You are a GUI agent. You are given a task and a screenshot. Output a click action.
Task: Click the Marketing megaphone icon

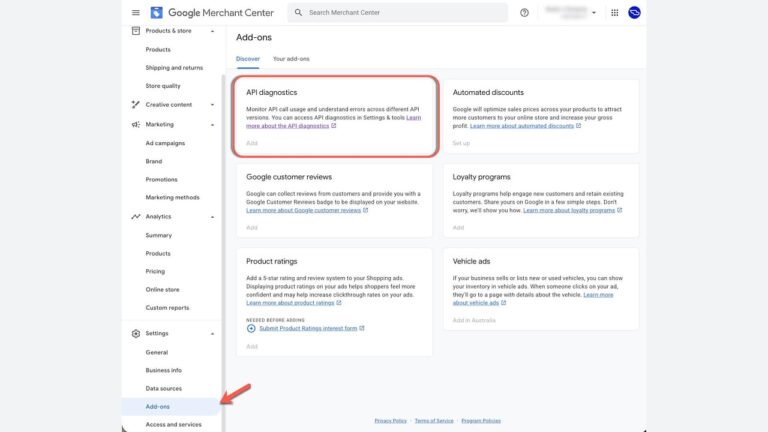[x=136, y=124]
